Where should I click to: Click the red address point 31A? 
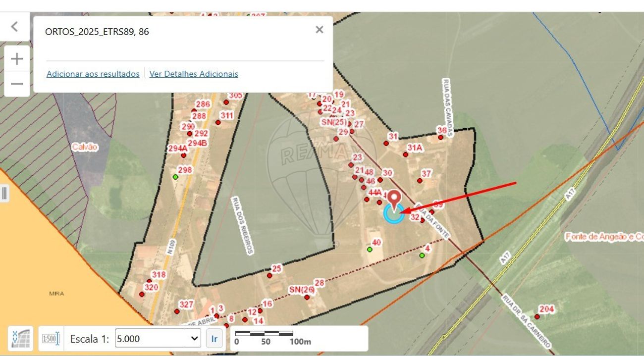tap(405, 154)
